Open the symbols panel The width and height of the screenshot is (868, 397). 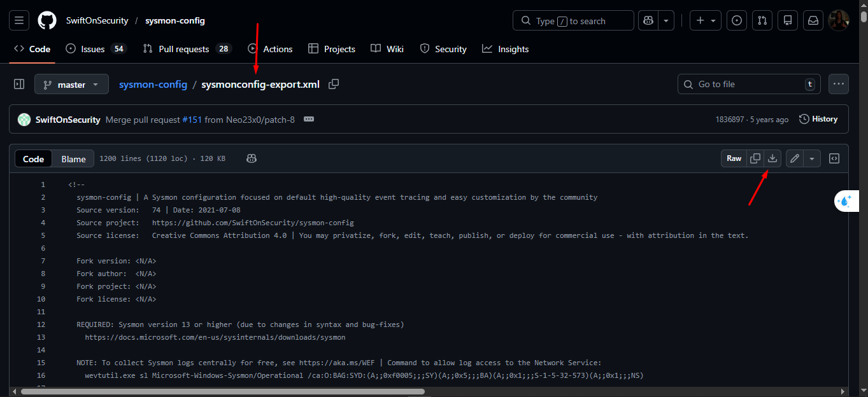click(x=834, y=158)
